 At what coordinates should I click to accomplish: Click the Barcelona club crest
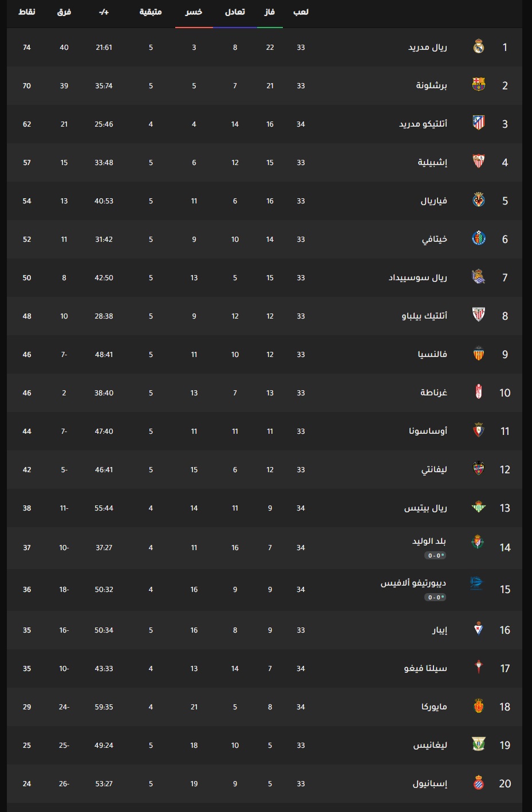tap(479, 85)
